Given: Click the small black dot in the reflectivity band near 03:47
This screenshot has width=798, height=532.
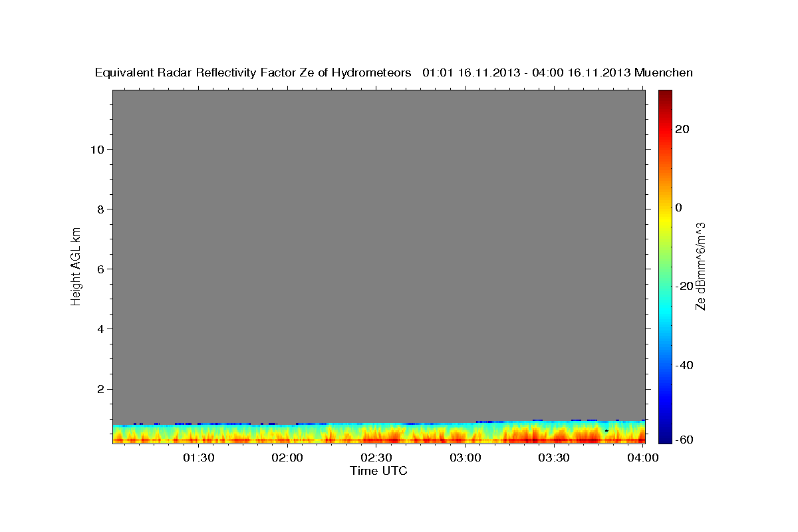Looking at the screenshot, I should coord(606,431).
